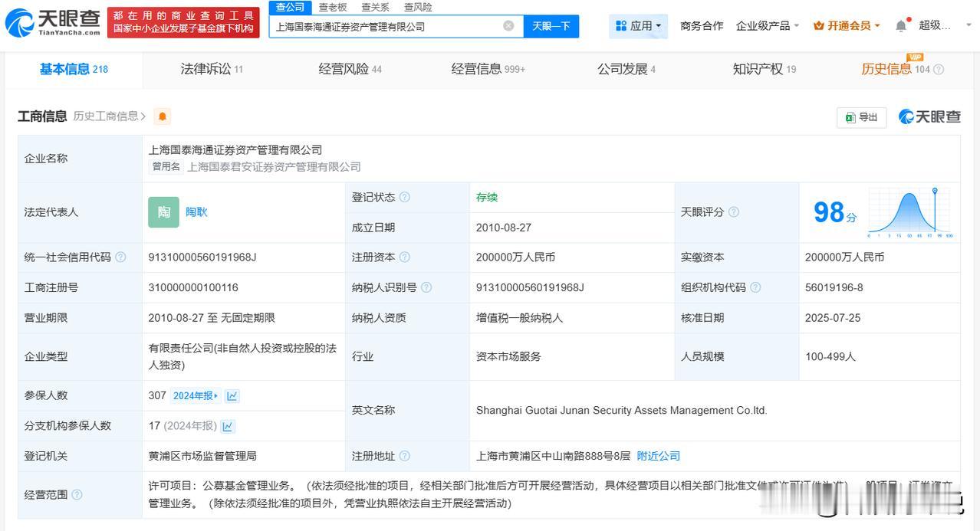The image size is (980, 531).
Task: Click help icon next to 经营范围
Action: tap(77, 495)
